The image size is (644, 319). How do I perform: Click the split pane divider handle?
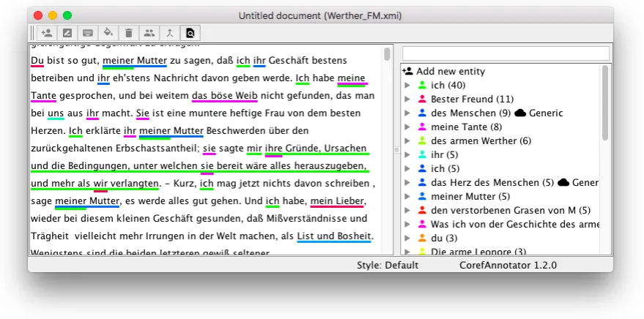click(x=396, y=150)
